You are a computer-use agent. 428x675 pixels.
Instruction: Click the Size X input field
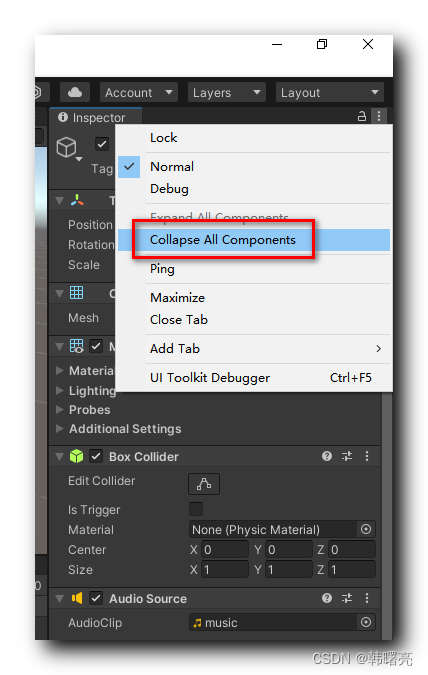point(225,570)
